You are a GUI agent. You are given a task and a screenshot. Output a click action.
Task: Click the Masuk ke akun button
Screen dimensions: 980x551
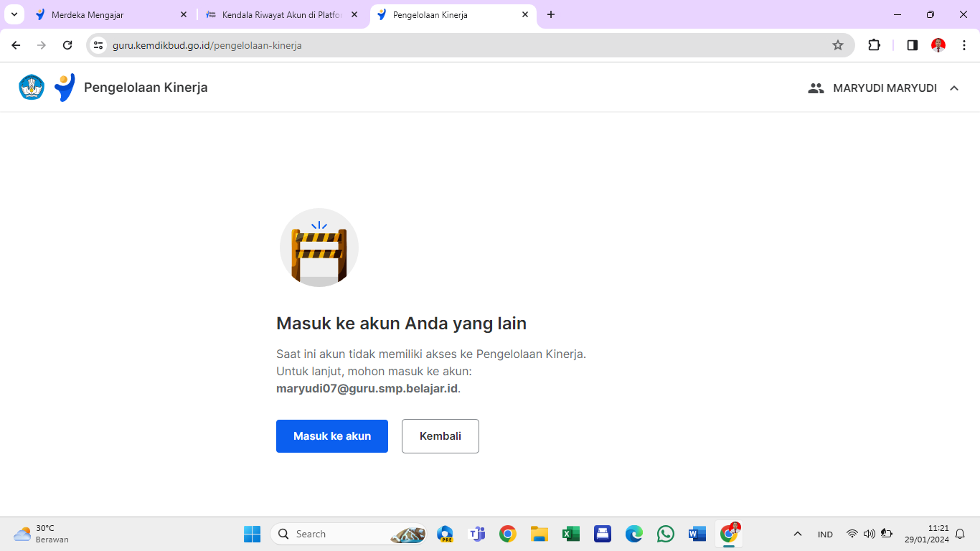[x=331, y=436]
